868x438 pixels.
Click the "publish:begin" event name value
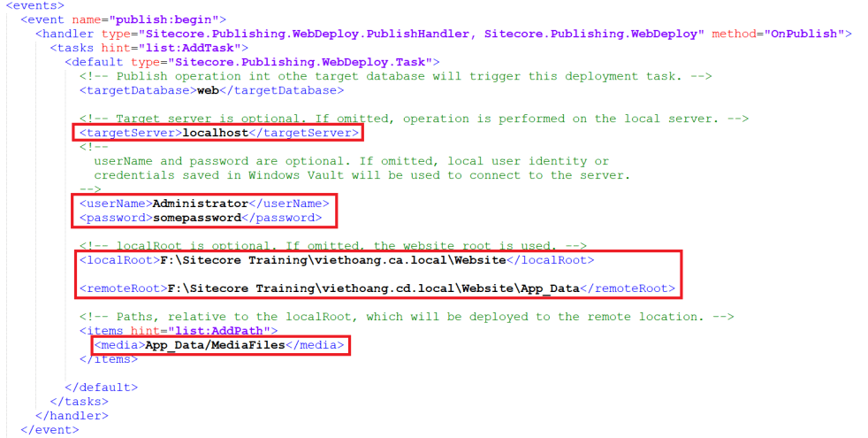click(180, 19)
